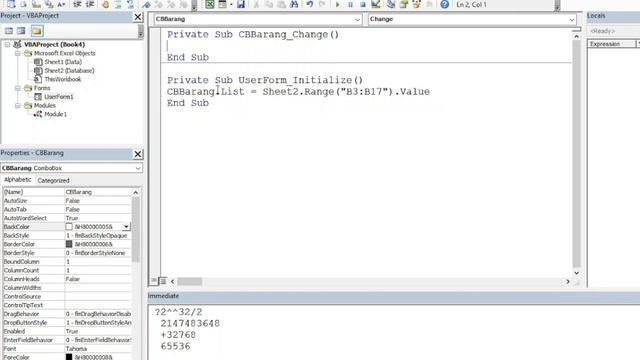
Task: Select Module1 in project tree
Action: pyautogui.click(x=56, y=114)
